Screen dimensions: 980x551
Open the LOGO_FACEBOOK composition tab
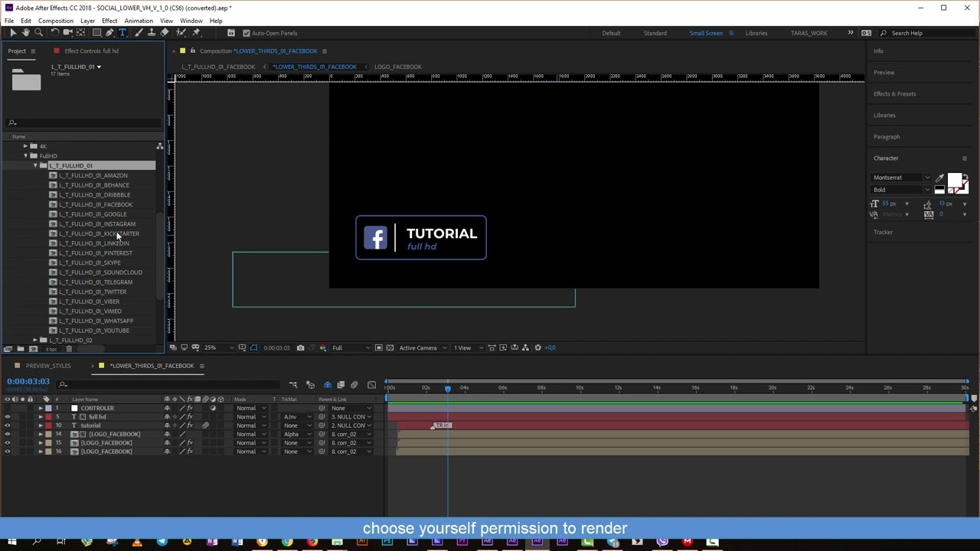[398, 67]
